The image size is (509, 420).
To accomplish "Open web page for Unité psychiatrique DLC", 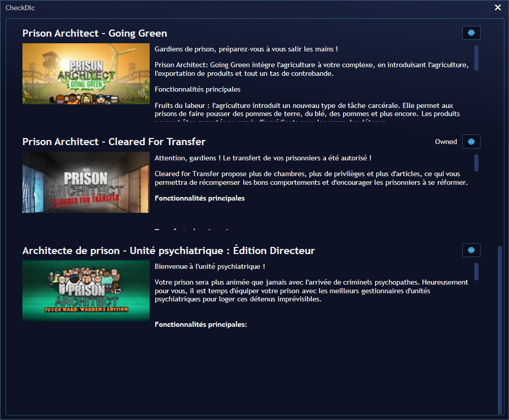I will (x=471, y=250).
